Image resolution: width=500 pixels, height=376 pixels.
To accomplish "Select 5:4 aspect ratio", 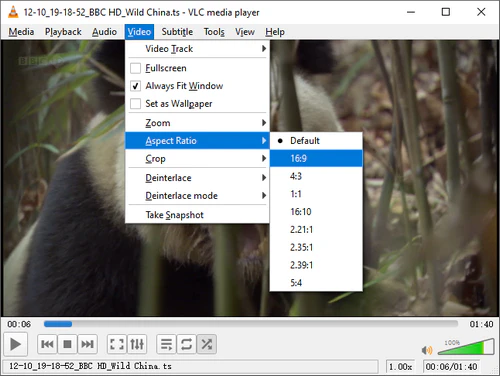I will tap(316, 283).
